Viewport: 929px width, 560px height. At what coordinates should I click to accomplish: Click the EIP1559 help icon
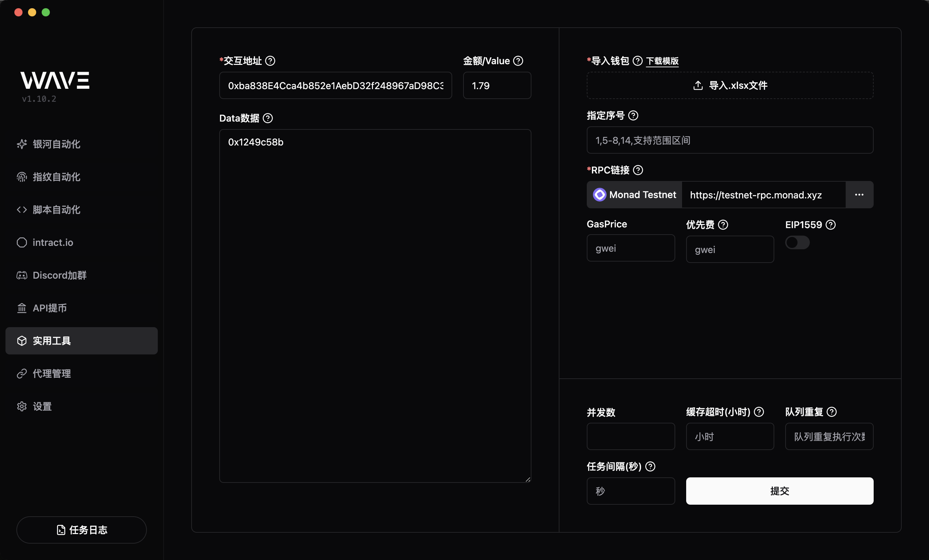point(831,225)
